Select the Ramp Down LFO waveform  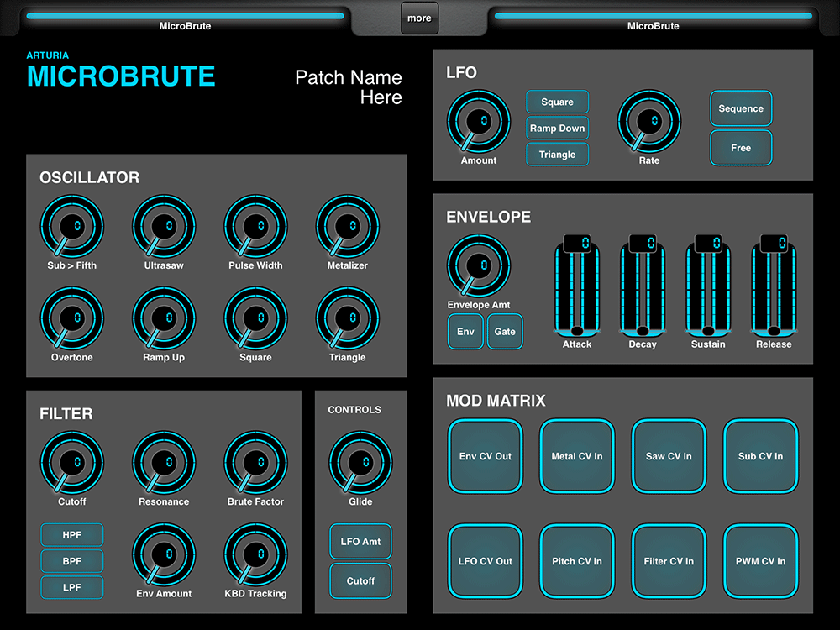tap(558, 129)
